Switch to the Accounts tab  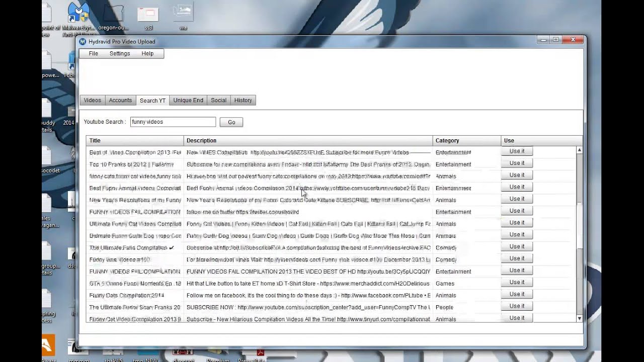(120, 100)
